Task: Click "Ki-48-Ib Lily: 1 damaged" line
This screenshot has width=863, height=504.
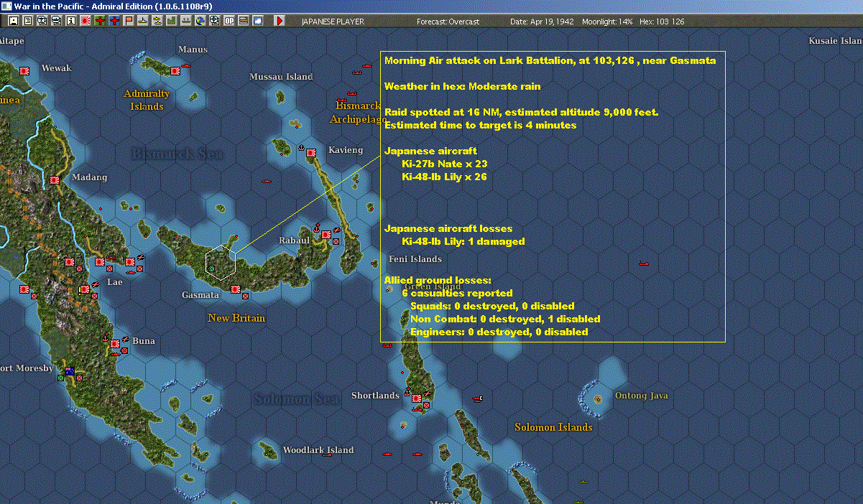Action: coord(463,241)
